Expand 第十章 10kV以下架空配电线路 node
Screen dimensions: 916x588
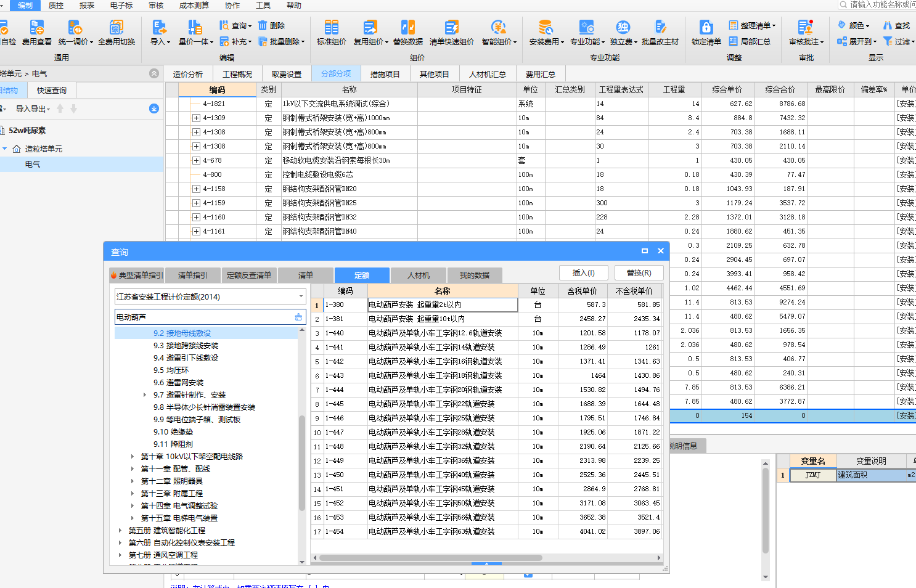[133, 457]
